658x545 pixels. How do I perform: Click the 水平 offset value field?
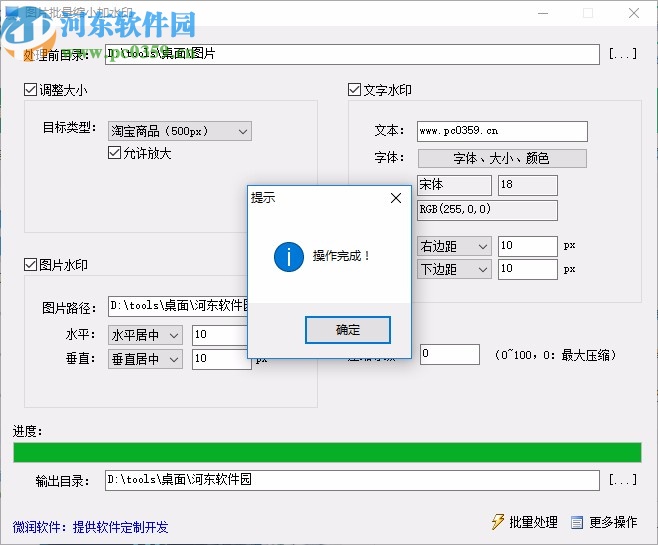tap(220, 335)
